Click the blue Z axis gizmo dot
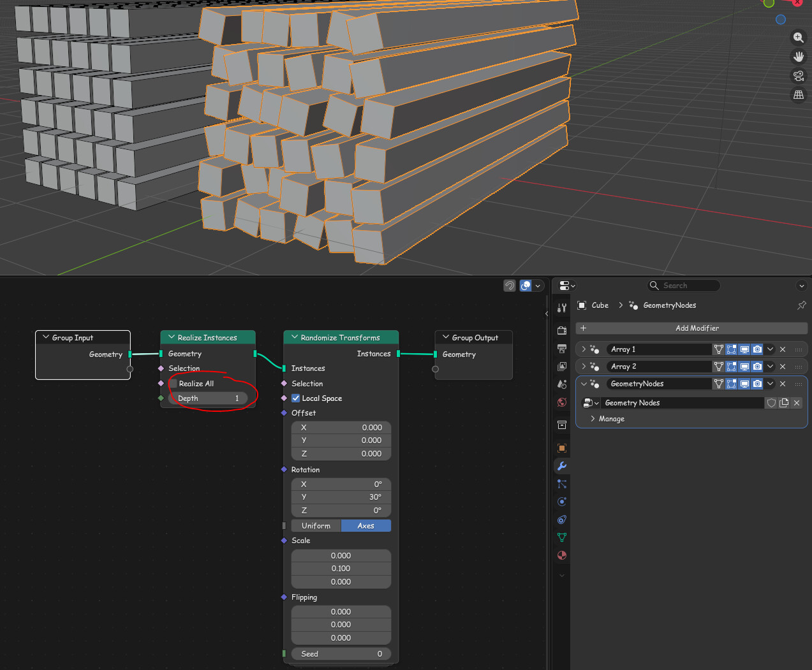 click(781, 20)
